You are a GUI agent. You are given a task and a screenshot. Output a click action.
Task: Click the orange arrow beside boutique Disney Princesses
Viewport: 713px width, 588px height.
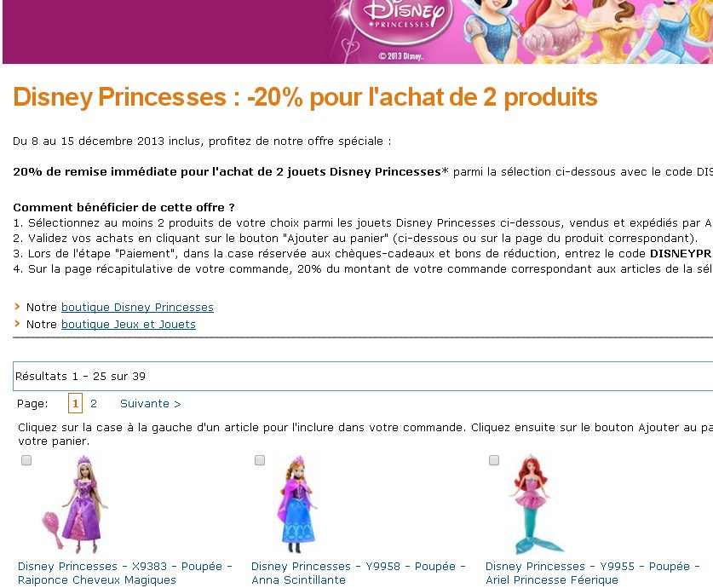(x=17, y=307)
